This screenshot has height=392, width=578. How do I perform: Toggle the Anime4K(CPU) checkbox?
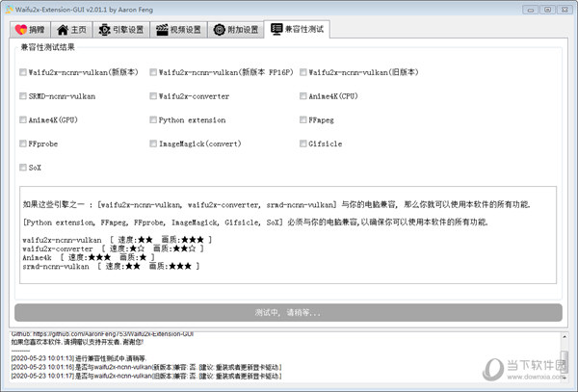(303, 96)
